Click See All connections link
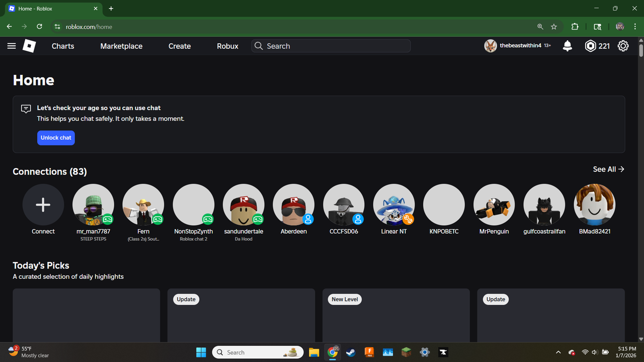 609,169
